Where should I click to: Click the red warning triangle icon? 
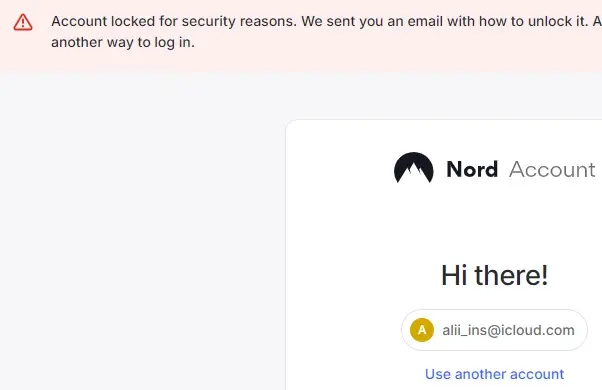[x=23, y=22]
